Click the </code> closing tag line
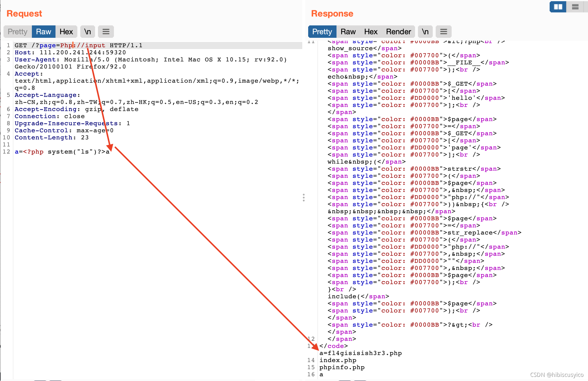588x381 pixels. click(334, 346)
